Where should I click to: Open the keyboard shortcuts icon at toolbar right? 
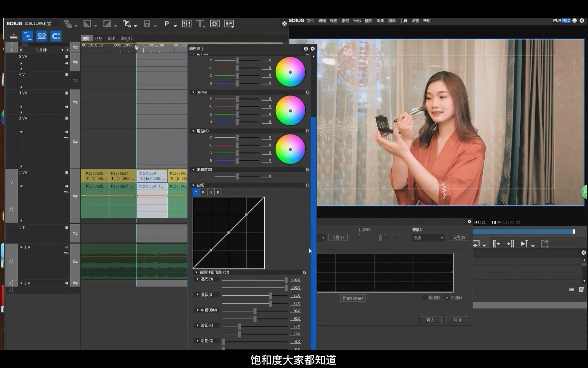coord(229,24)
